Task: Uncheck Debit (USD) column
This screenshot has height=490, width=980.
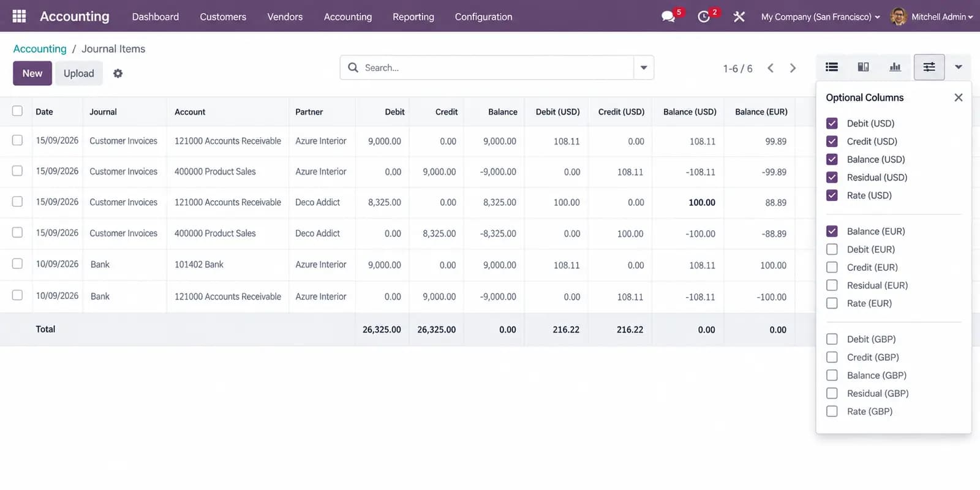Action: 832,123
